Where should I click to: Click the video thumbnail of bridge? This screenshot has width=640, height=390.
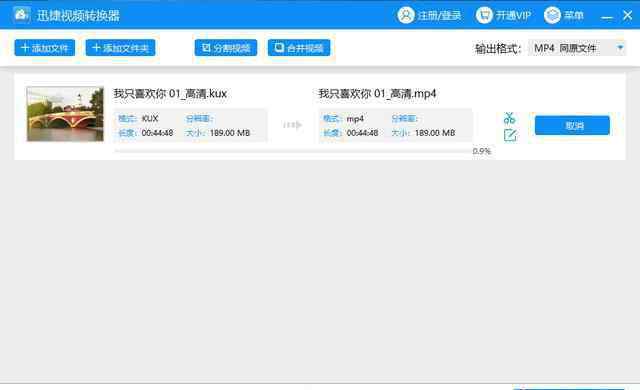[x=65, y=114]
